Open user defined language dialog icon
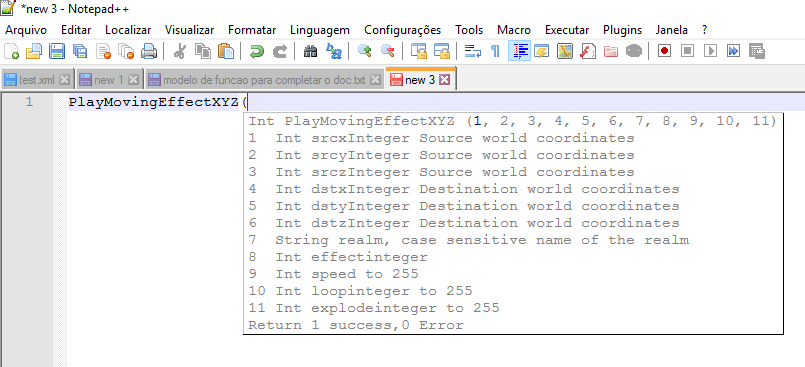 click(542, 51)
